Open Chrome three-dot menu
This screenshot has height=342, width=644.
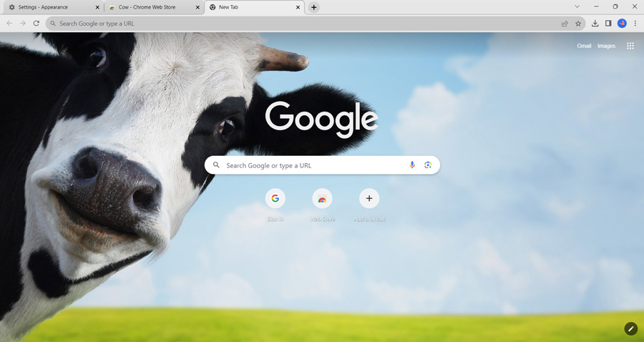pos(635,24)
